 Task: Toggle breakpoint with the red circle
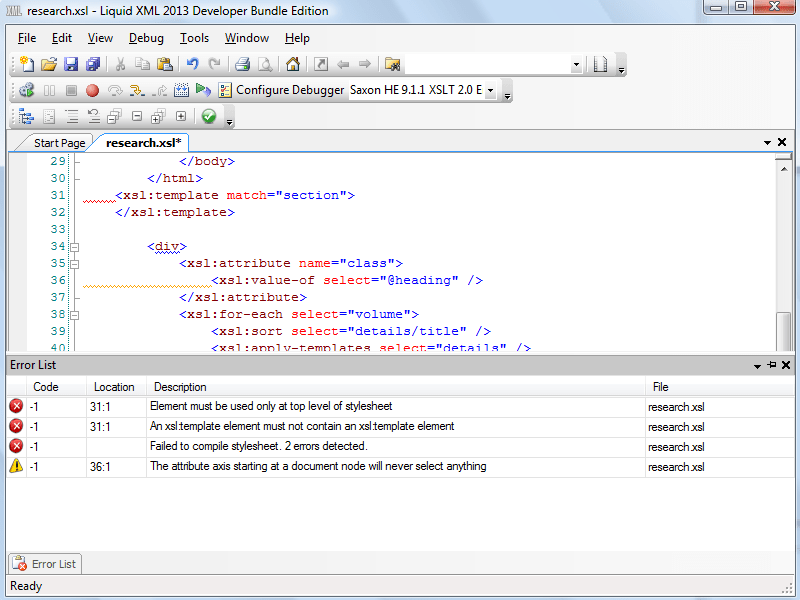92,90
